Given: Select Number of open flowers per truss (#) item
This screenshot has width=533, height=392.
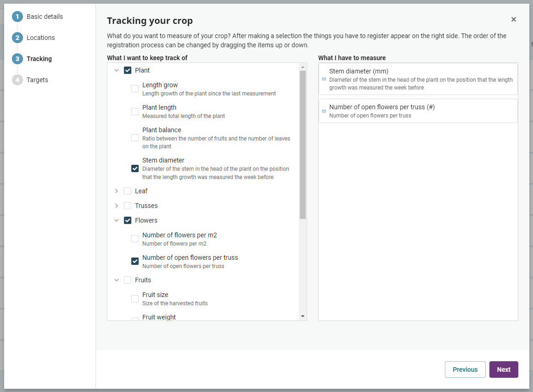Looking at the screenshot, I should tap(418, 111).
